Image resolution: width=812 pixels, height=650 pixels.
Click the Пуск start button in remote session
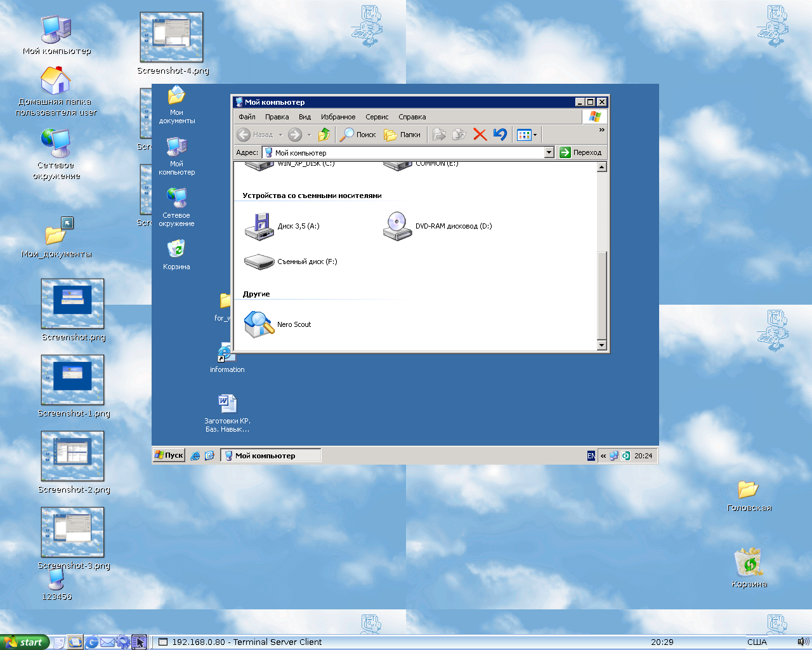[169, 455]
